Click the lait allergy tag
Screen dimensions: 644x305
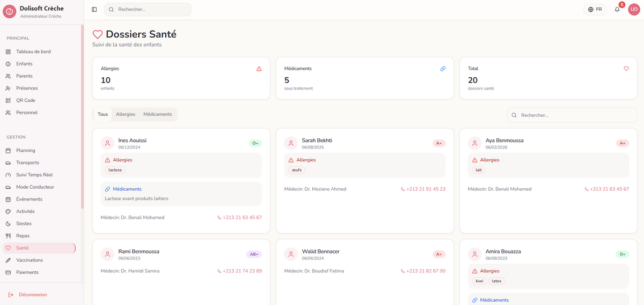(479, 170)
